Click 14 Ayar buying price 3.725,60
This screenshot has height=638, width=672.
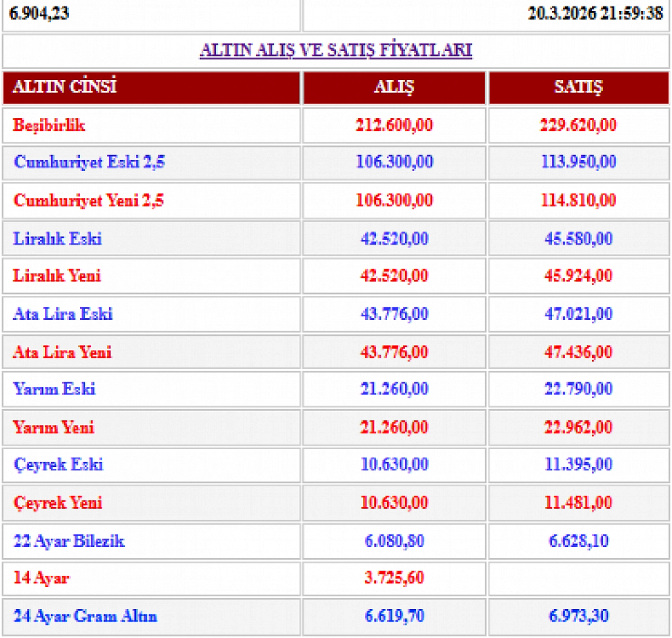394,578
